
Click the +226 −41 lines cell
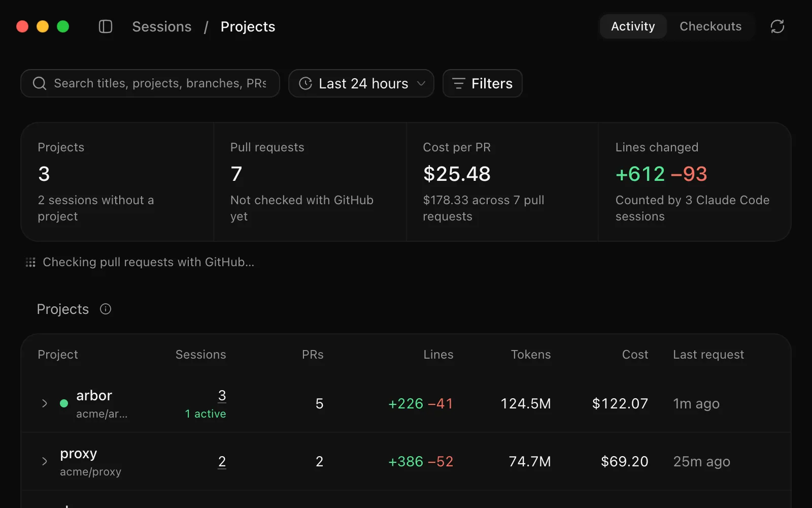point(421,403)
